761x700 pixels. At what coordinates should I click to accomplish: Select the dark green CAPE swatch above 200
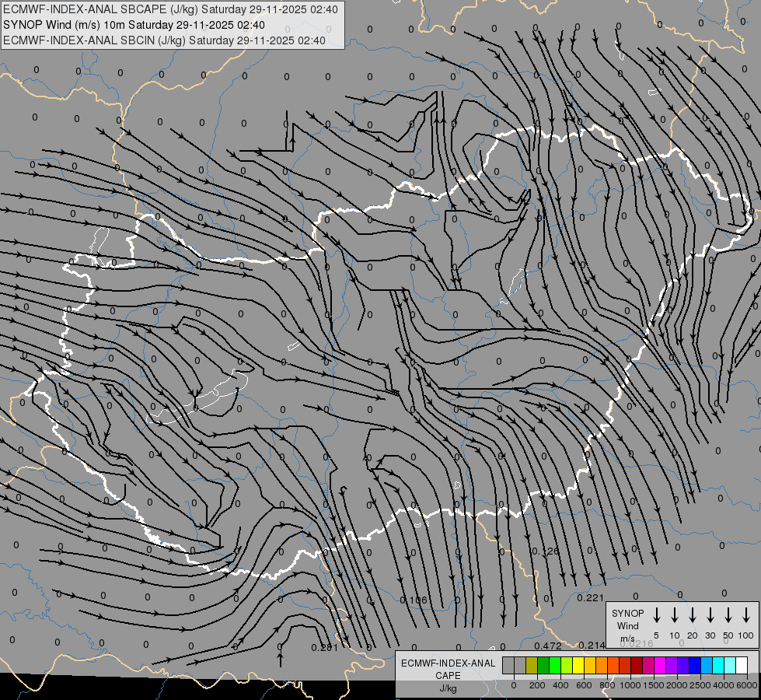(543, 665)
